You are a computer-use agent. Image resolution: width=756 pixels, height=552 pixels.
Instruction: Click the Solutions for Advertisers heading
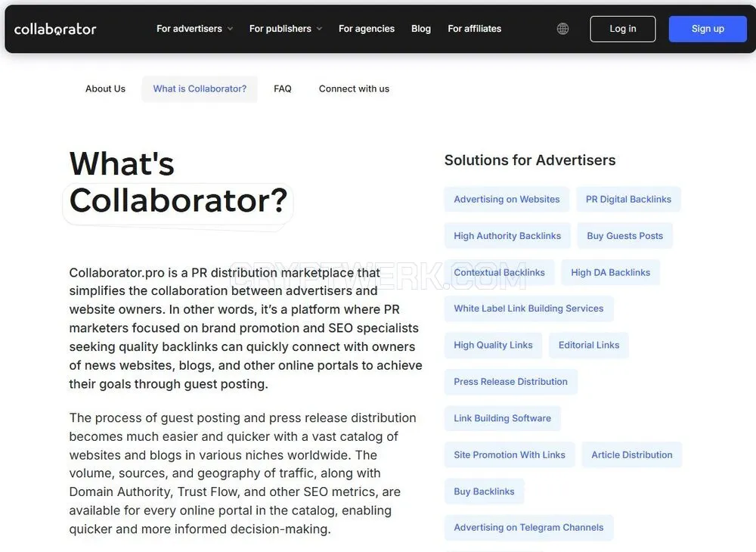tap(530, 160)
